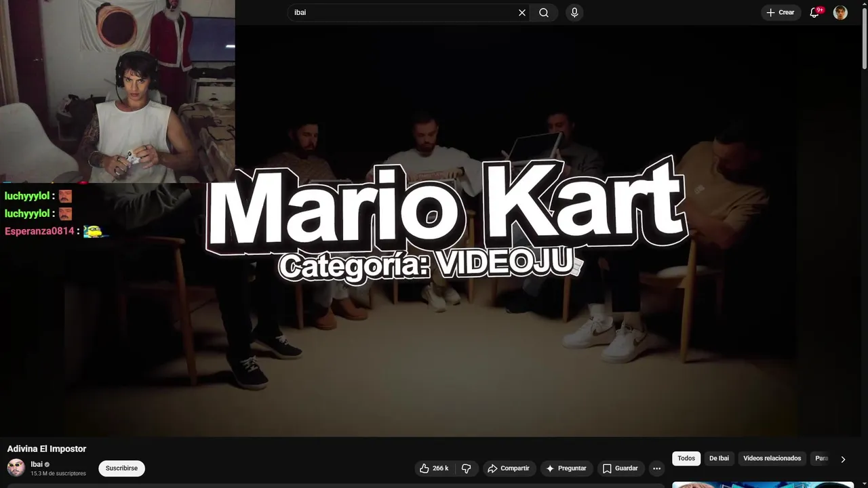Select the De Ibai filter chip
Image resolution: width=868 pixels, height=488 pixels.
[x=719, y=458]
